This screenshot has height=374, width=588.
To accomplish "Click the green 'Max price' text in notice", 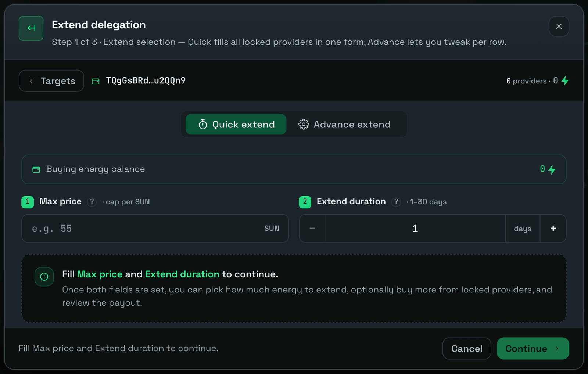I will click(x=100, y=274).
